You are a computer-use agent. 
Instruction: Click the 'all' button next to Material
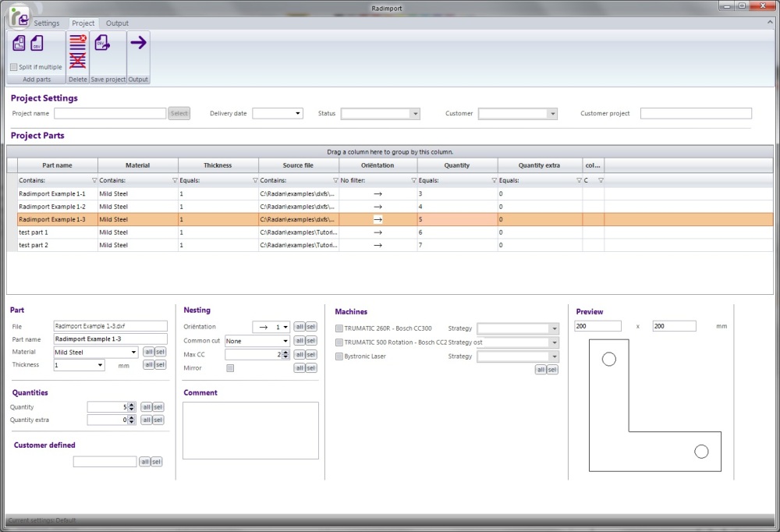tap(147, 352)
